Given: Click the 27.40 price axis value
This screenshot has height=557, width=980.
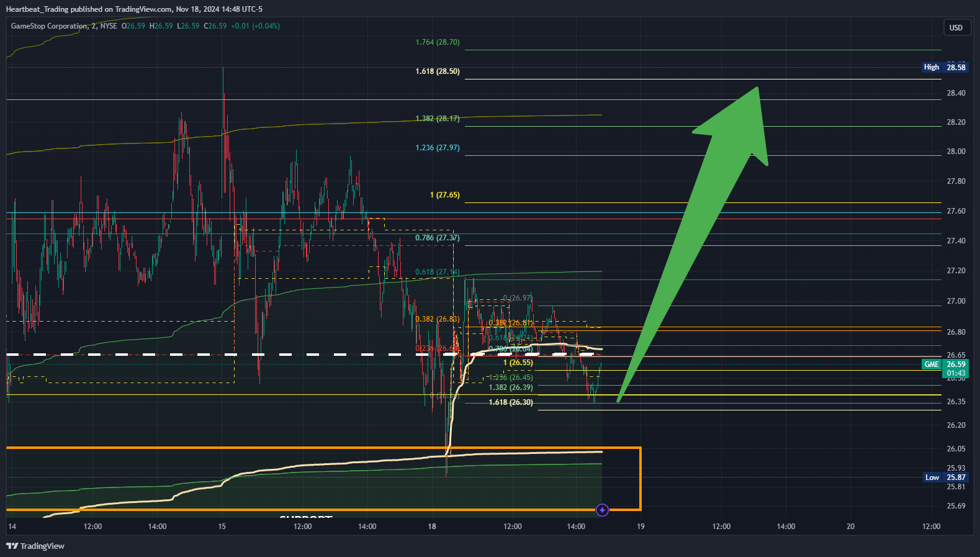Looking at the screenshot, I should [x=956, y=241].
